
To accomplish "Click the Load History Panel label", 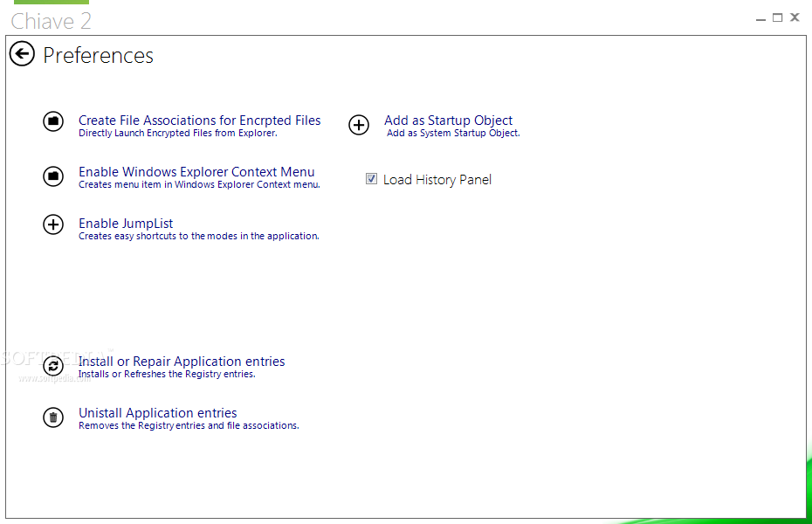I will [437, 180].
